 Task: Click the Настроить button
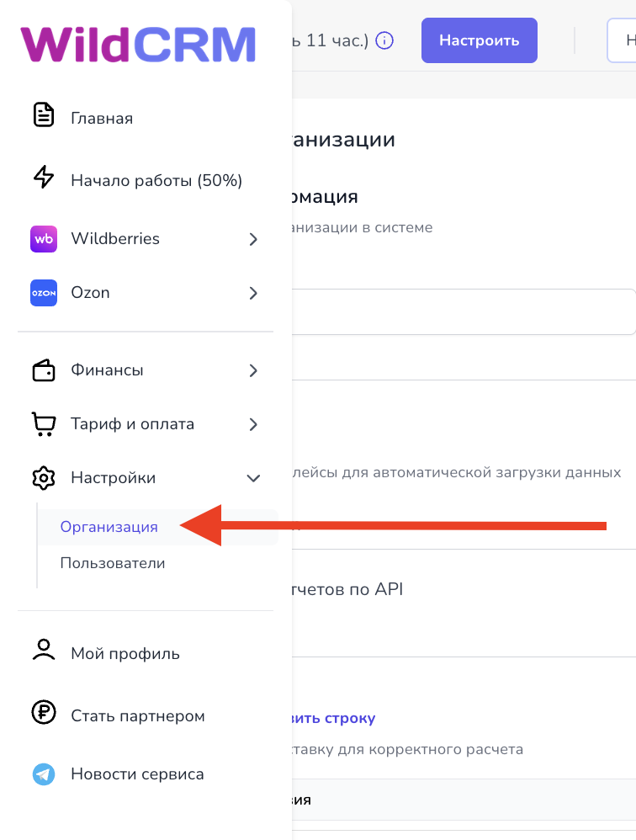(480, 40)
